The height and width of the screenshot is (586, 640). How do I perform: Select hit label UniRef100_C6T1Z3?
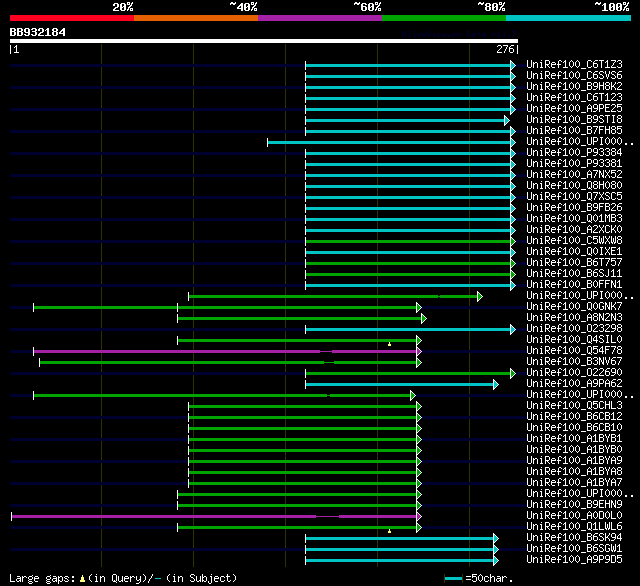coord(574,64)
